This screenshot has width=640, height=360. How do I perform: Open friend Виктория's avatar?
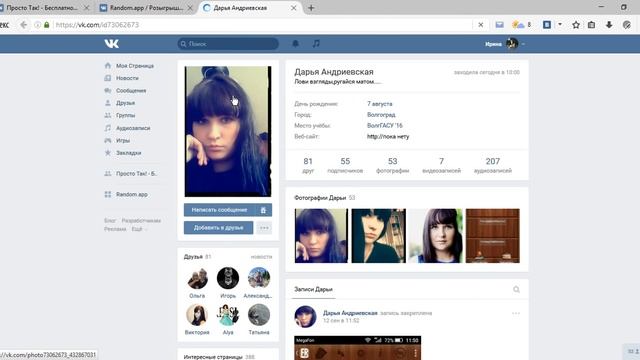click(x=197, y=315)
